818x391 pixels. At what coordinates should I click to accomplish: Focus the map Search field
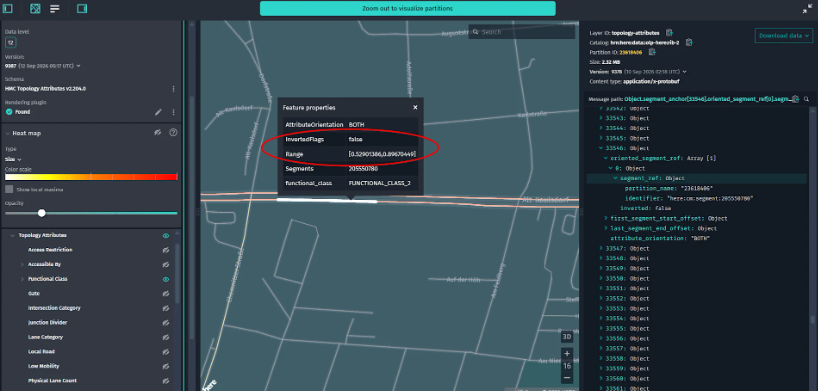point(522,32)
